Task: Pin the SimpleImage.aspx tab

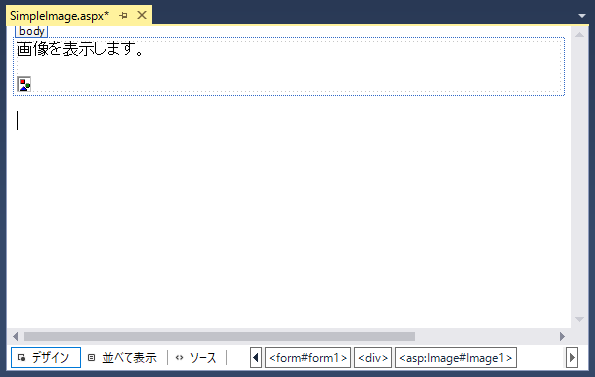Action: 123,16
